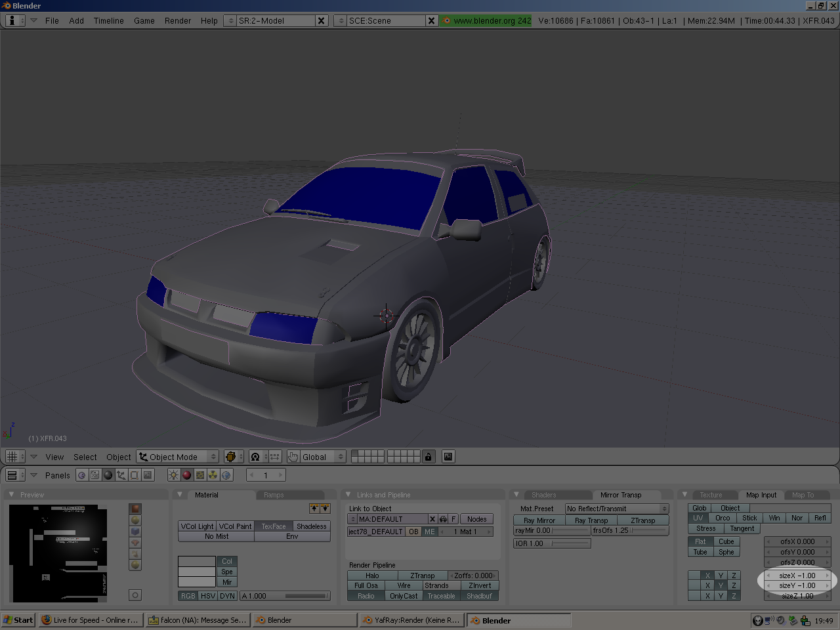Show Radiosity buttons sub-context

(x=213, y=475)
